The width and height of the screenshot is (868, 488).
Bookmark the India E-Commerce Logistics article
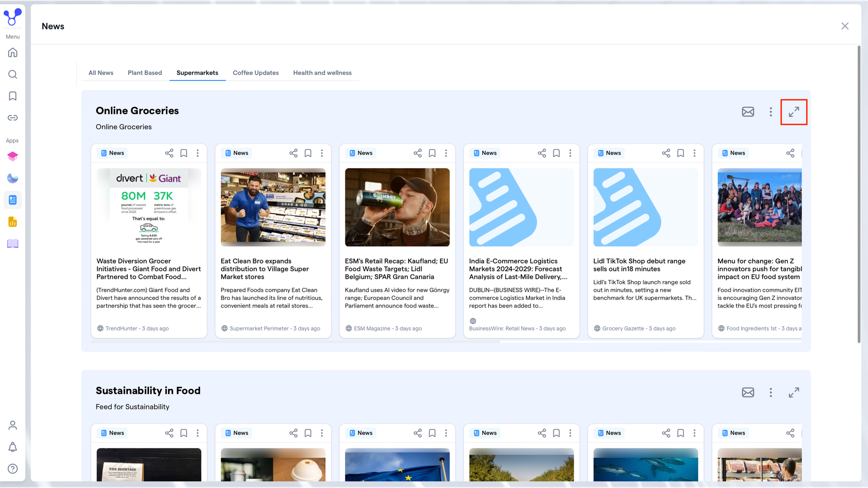557,153
